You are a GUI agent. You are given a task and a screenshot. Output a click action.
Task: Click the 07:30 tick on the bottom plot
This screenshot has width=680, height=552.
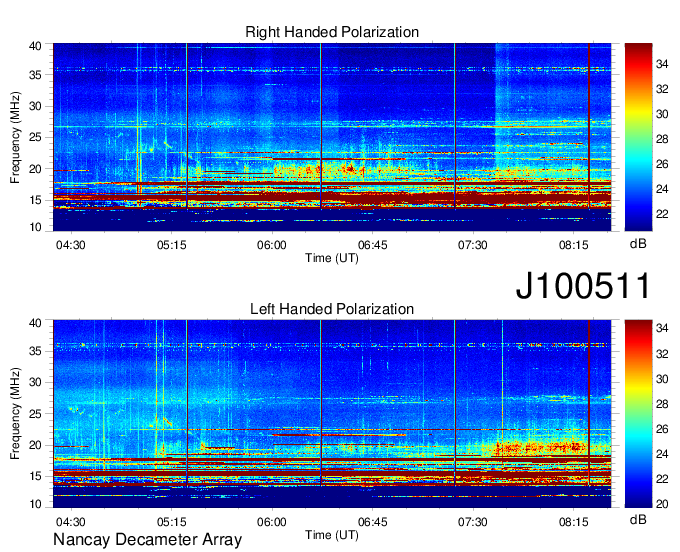(x=473, y=522)
